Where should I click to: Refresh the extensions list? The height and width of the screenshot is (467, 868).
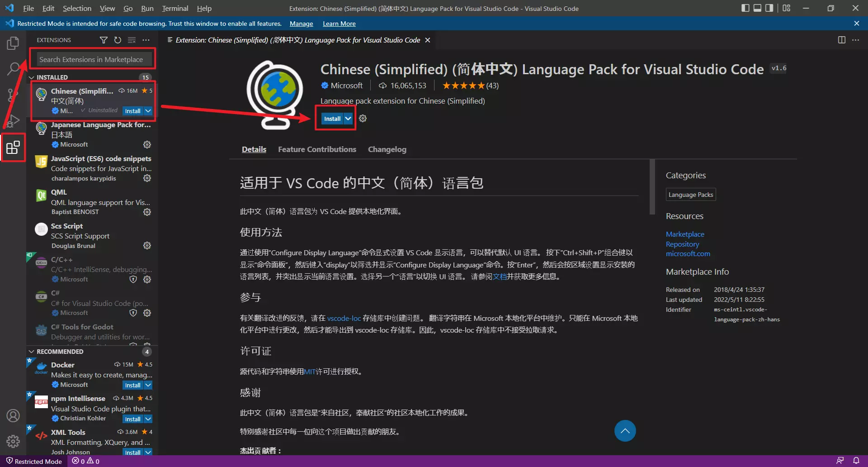pos(118,40)
